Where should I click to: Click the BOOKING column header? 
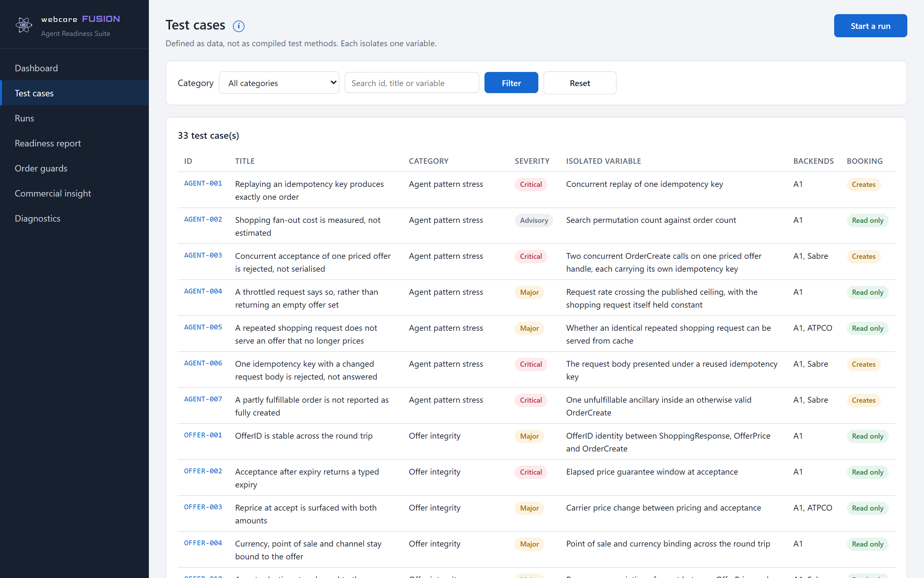(x=864, y=161)
